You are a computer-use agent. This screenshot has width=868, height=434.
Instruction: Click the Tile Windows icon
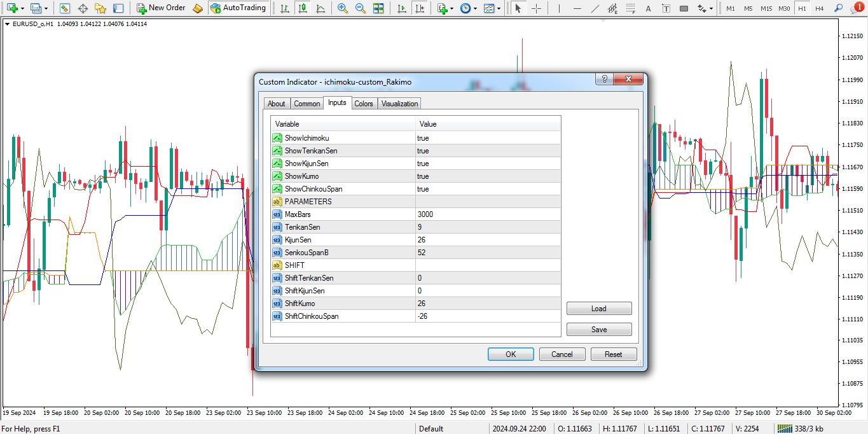pos(378,8)
